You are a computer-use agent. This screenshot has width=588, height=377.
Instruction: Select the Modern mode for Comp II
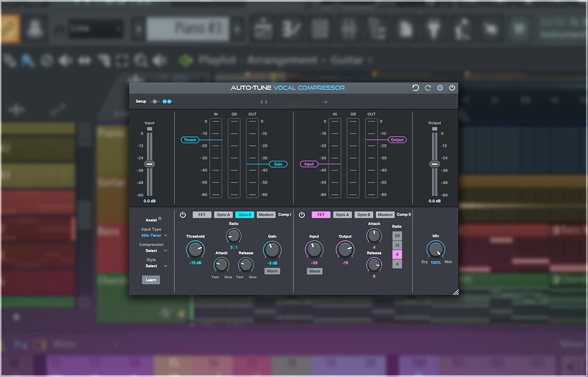pyautogui.click(x=385, y=215)
